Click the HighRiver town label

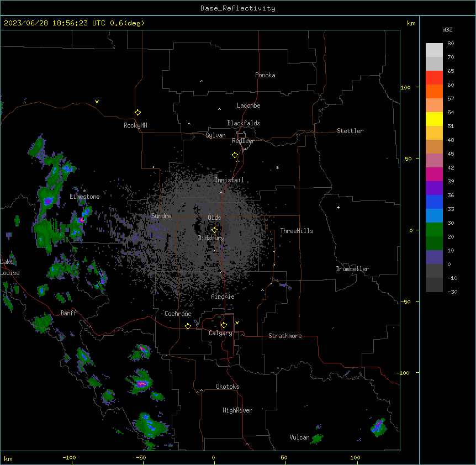tap(237, 410)
